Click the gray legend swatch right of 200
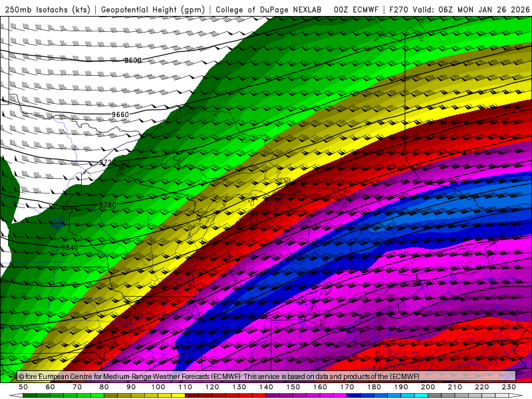Image resolution: width=532 pixels, height=399 pixels. click(435, 396)
